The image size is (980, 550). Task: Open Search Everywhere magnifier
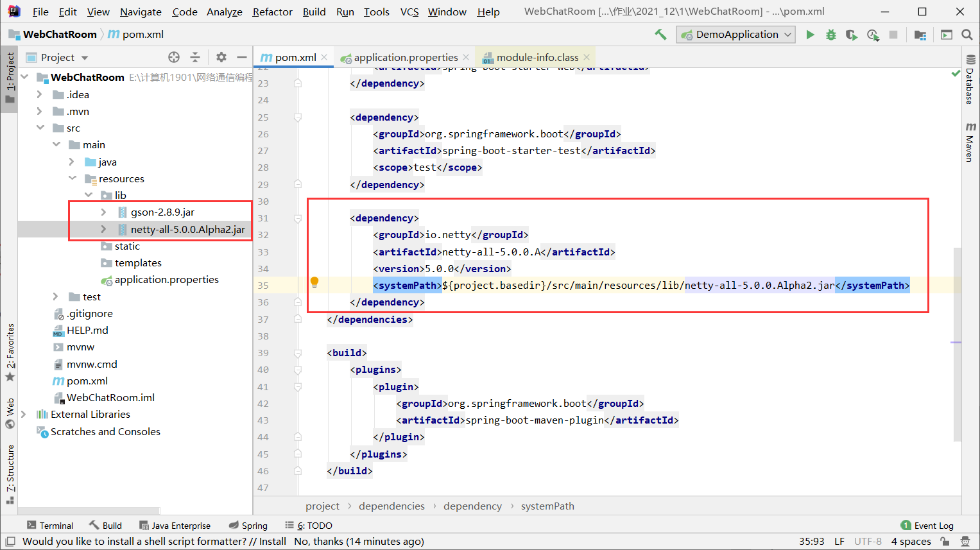click(x=967, y=34)
